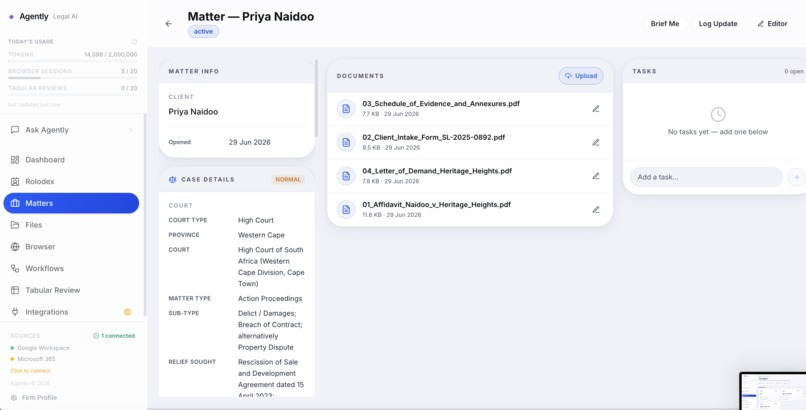The height and width of the screenshot is (410, 806).
Task: Click the Workflows icon in sidebar
Action: [15, 268]
